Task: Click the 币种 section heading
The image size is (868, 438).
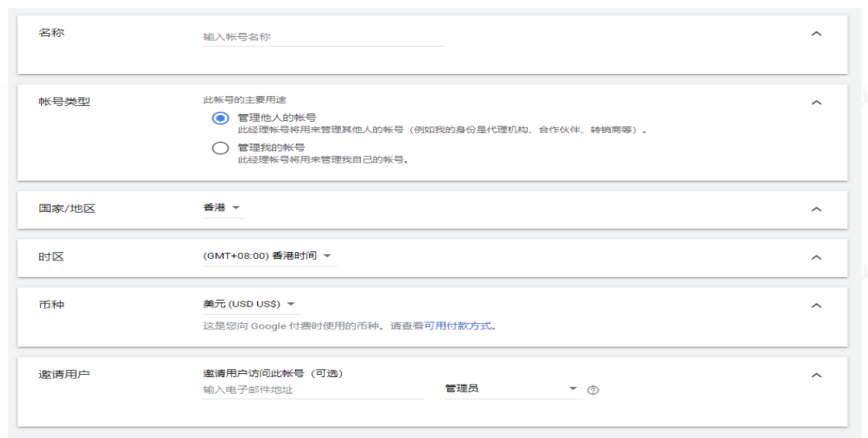Action: 51,305
